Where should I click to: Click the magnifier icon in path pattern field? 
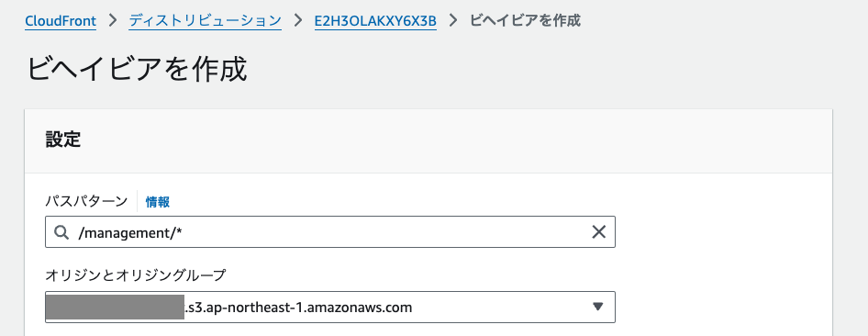click(x=61, y=232)
